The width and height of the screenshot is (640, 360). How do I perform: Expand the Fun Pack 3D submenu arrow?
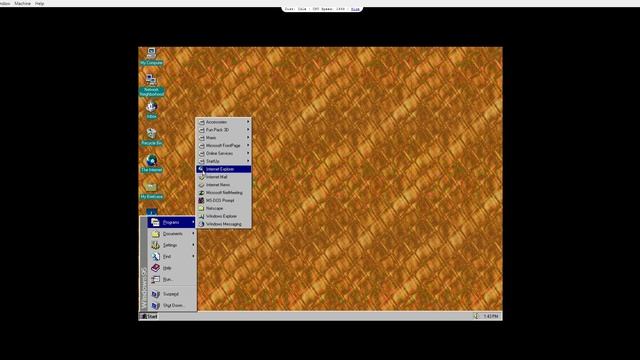(248, 129)
